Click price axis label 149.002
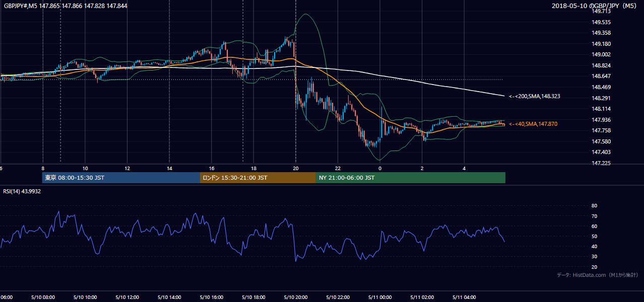Viewport: 644px width, 302px height. (601, 54)
